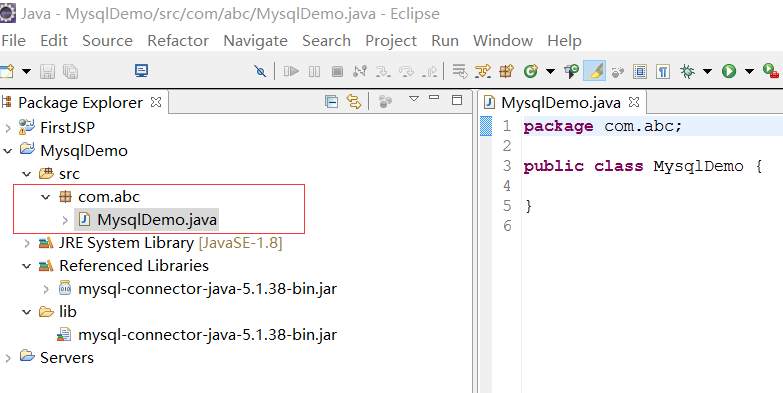This screenshot has height=393, width=783.
Task: Click the New Java Package icon
Action: [x=506, y=71]
